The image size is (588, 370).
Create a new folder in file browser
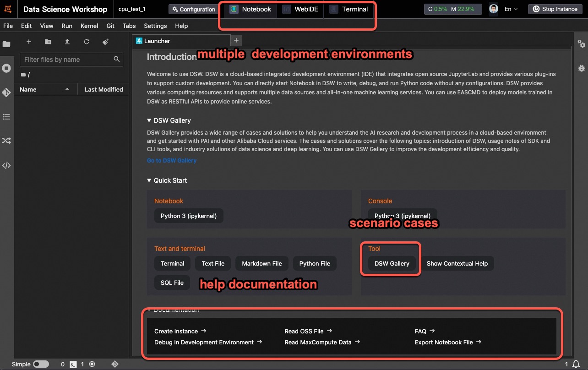pyautogui.click(x=48, y=42)
